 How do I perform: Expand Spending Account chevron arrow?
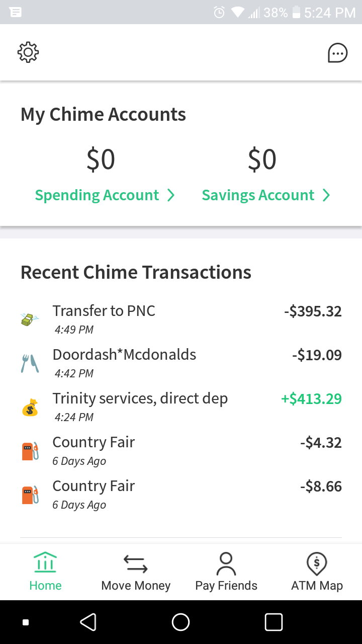tap(171, 195)
